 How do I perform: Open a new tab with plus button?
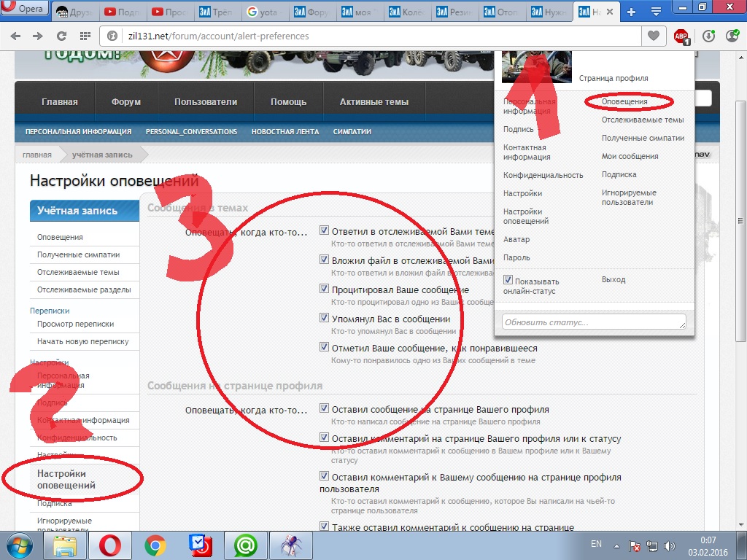[x=632, y=12]
